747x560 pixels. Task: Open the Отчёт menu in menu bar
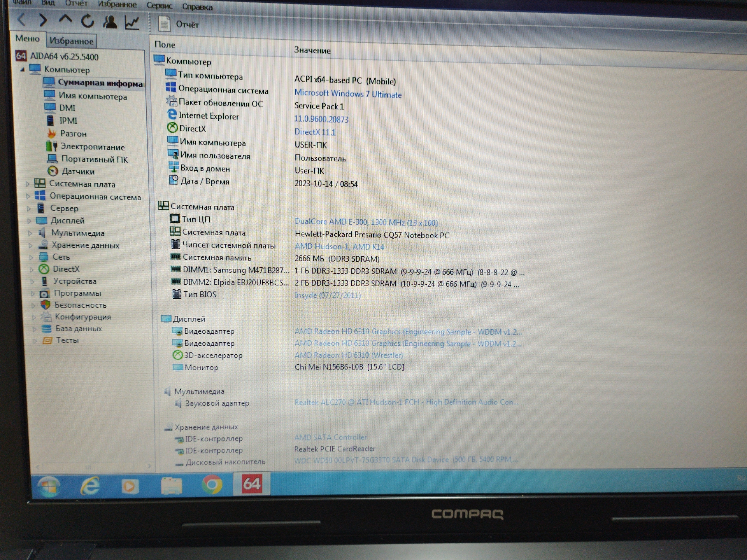tap(76, 3)
